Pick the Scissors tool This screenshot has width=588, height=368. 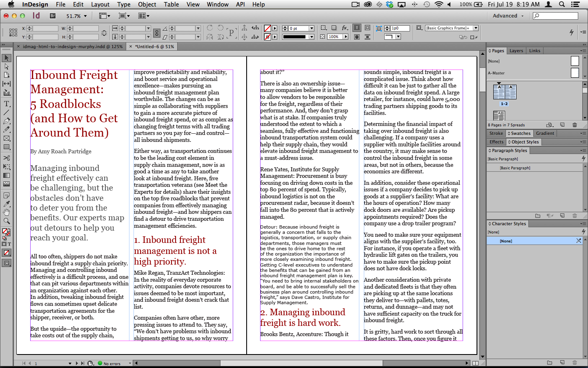pyautogui.click(x=7, y=158)
